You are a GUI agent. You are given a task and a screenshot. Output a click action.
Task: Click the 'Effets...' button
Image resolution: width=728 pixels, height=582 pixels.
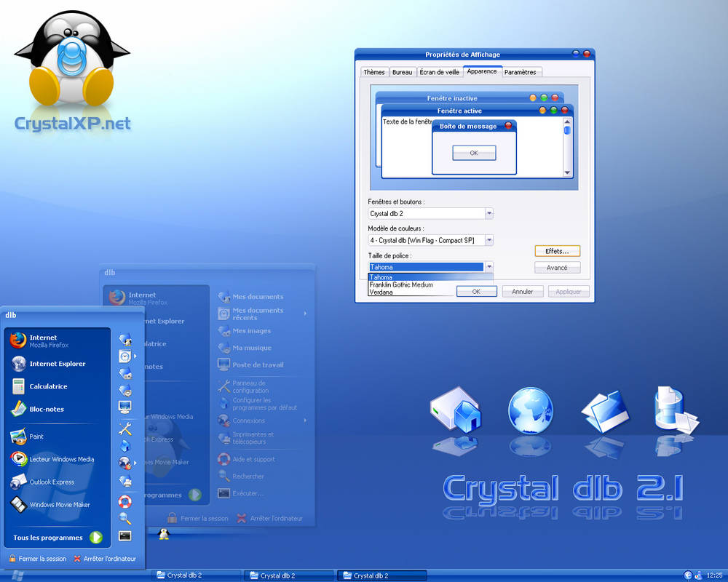point(557,250)
